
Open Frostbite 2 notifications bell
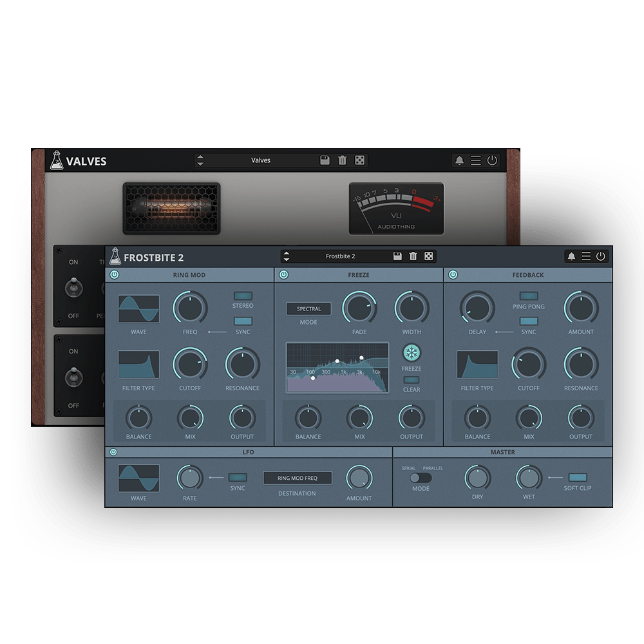point(571,257)
